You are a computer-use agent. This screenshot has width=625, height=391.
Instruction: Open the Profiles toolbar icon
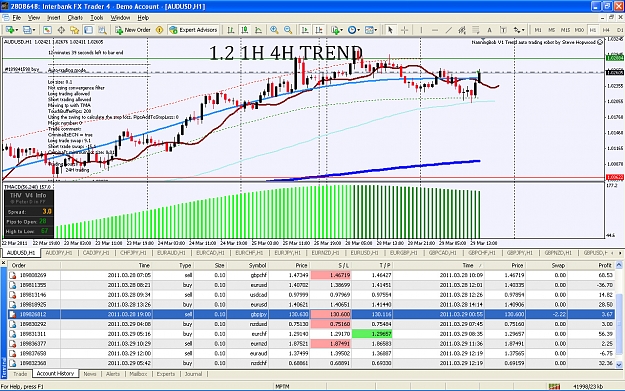pos(27,30)
